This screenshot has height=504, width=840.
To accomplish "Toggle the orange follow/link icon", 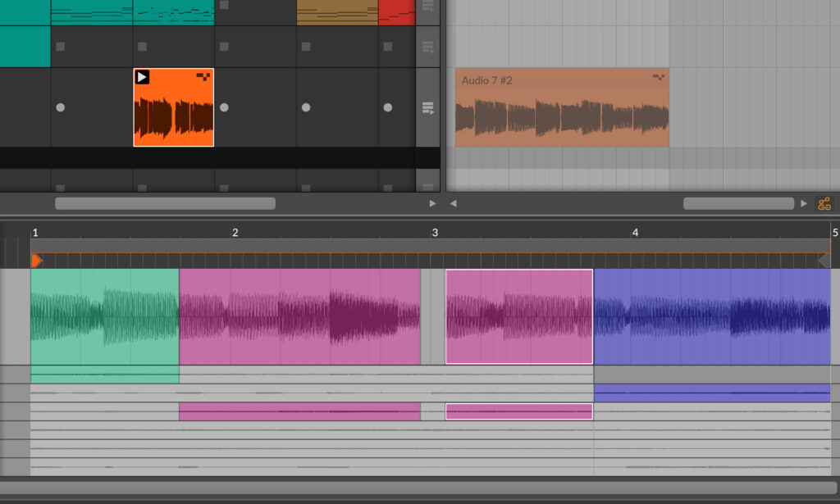I will [824, 203].
